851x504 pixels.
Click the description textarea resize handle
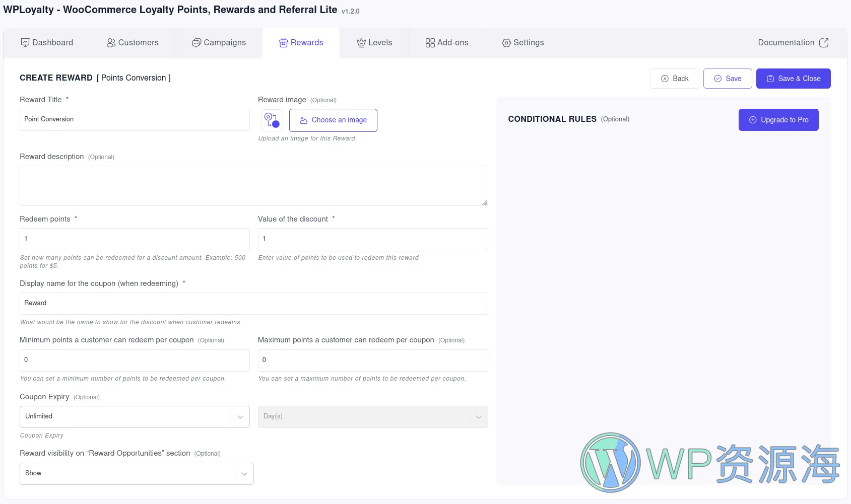pos(485,202)
